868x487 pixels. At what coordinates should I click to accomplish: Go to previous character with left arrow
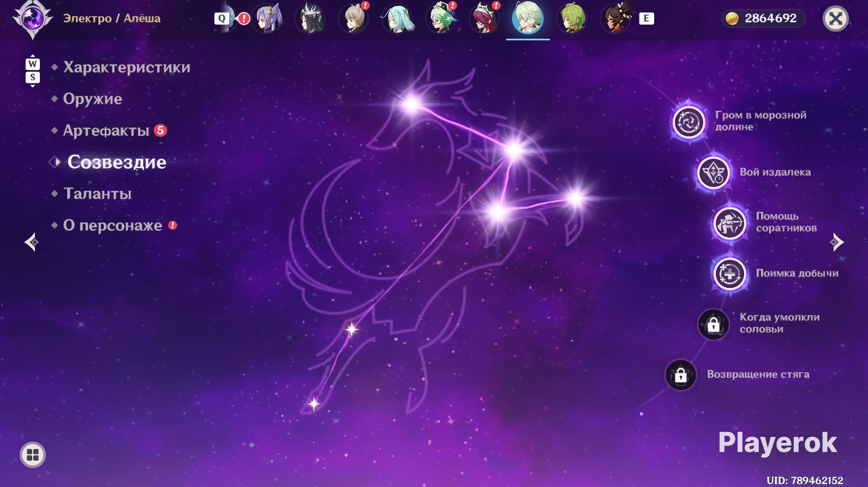[32, 242]
